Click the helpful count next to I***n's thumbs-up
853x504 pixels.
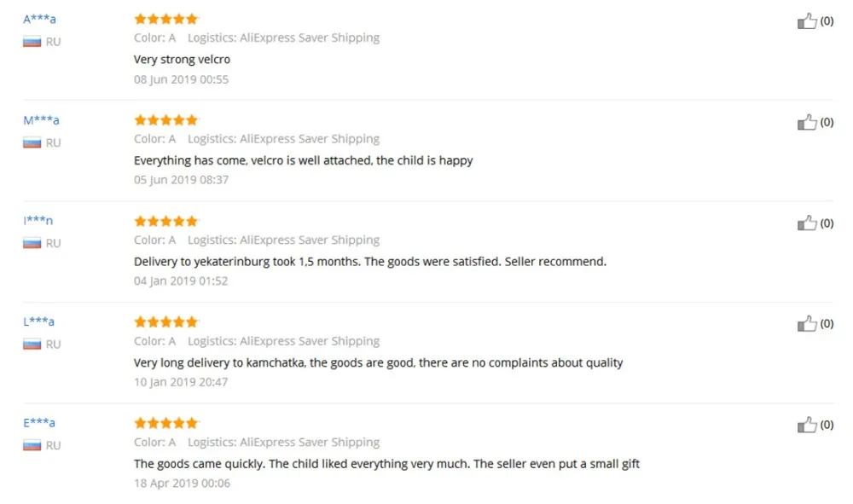[827, 223]
